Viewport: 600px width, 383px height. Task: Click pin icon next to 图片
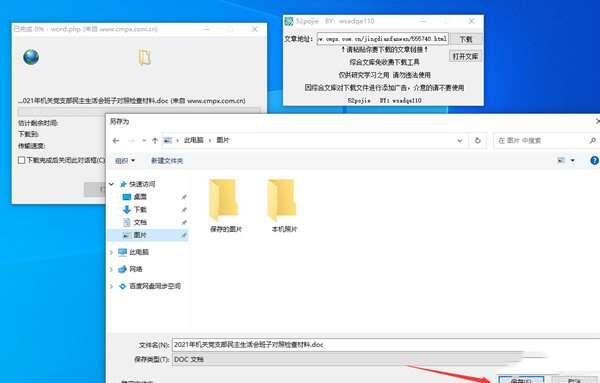[x=184, y=235]
